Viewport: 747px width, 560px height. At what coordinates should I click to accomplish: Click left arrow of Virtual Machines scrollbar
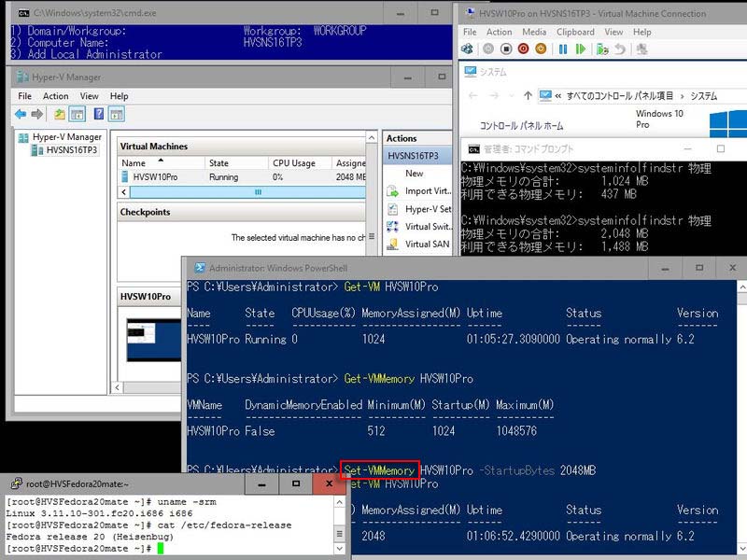[x=124, y=192]
